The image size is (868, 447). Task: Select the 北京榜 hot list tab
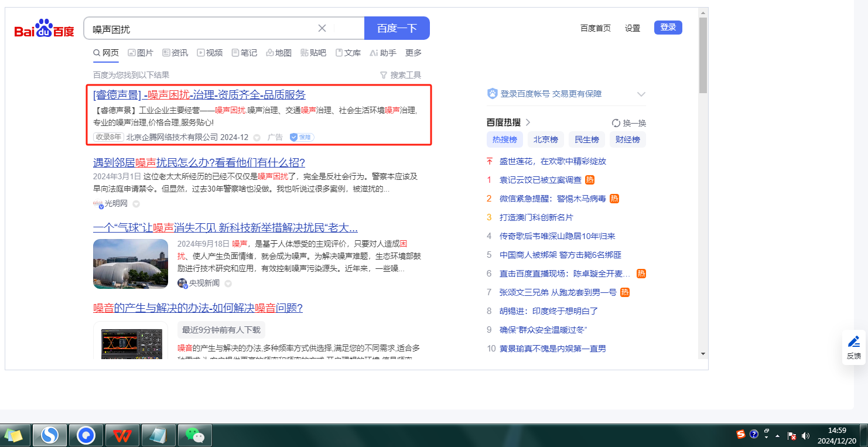coord(545,139)
